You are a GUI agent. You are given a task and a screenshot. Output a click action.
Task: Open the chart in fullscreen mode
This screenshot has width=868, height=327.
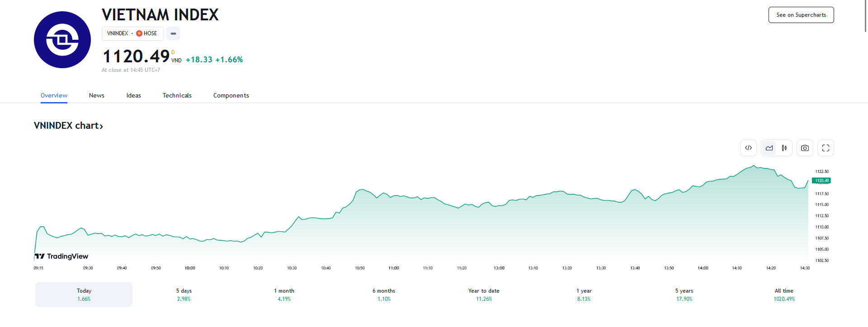[826, 148]
